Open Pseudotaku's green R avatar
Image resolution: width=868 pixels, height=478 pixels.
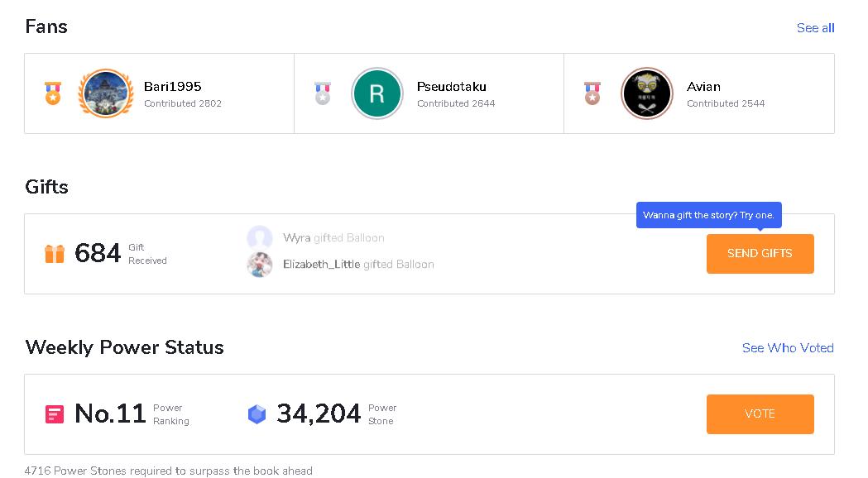tap(376, 93)
